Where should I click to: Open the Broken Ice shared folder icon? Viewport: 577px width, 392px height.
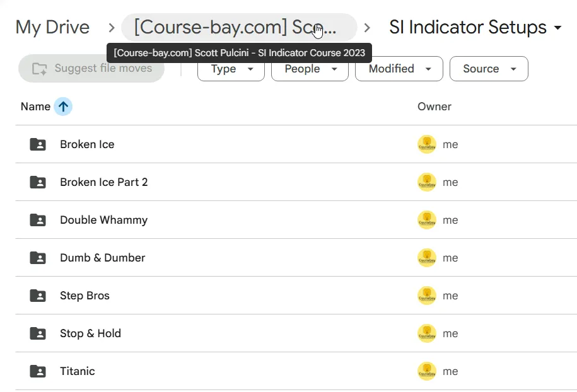(38, 144)
